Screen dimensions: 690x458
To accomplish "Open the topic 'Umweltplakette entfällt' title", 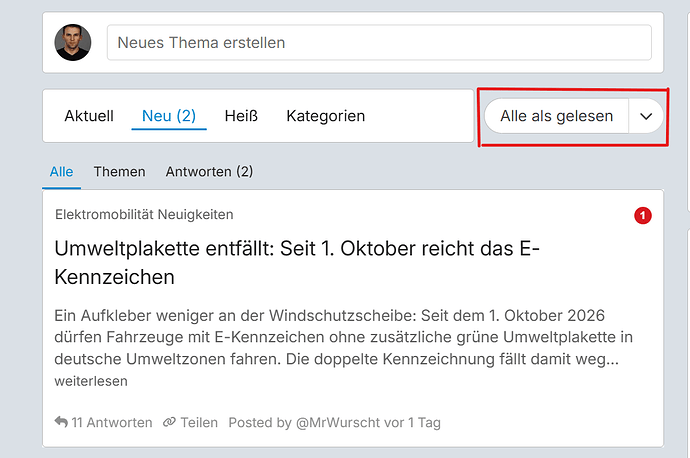I will tap(297, 263).
